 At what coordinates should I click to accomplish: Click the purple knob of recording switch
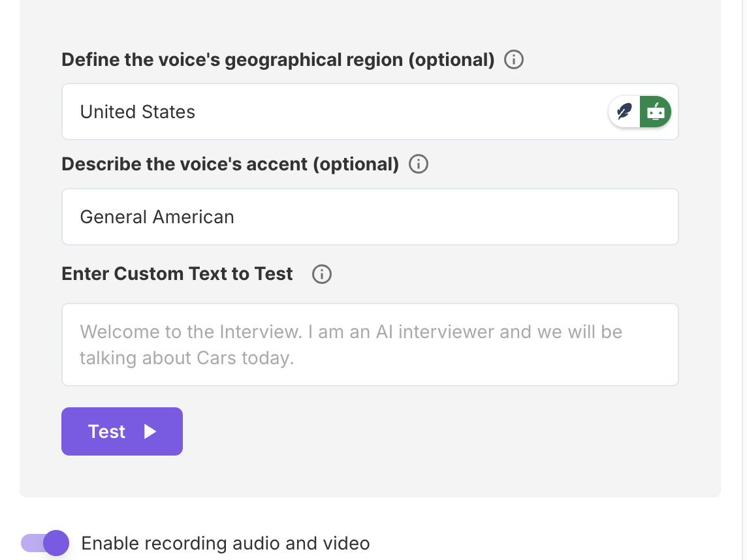(56, 543)
